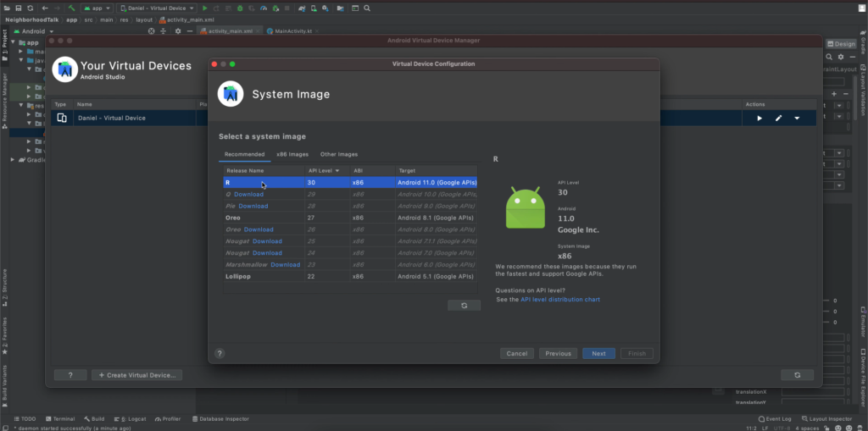Open the Event Log in status bar
This screenshot has width=868, height=431.
click(775, 419)
